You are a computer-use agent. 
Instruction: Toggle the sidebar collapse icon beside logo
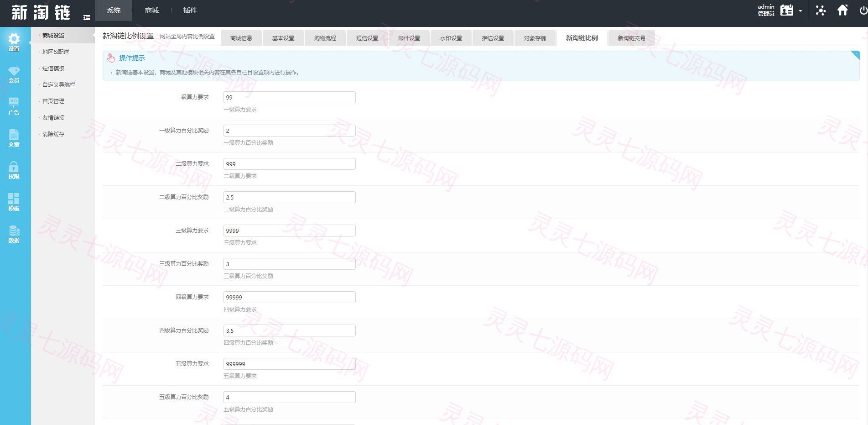coord(87,18)
